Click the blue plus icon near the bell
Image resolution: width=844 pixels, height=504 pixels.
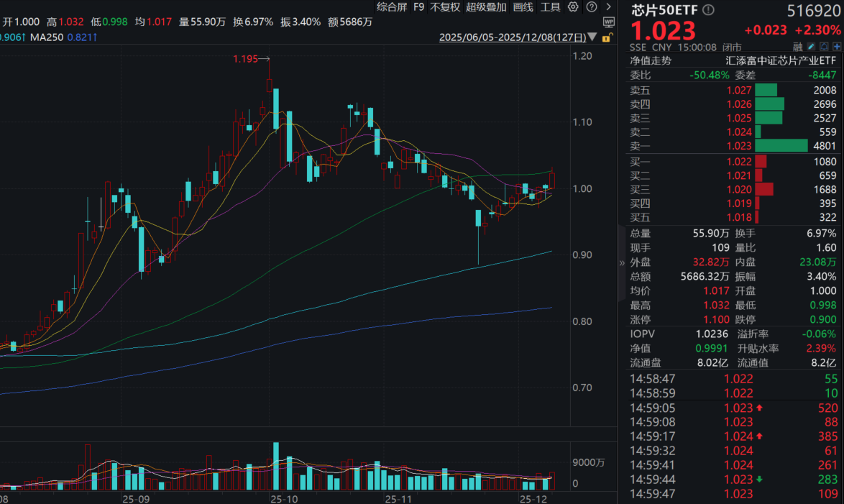tap(836, 46)
